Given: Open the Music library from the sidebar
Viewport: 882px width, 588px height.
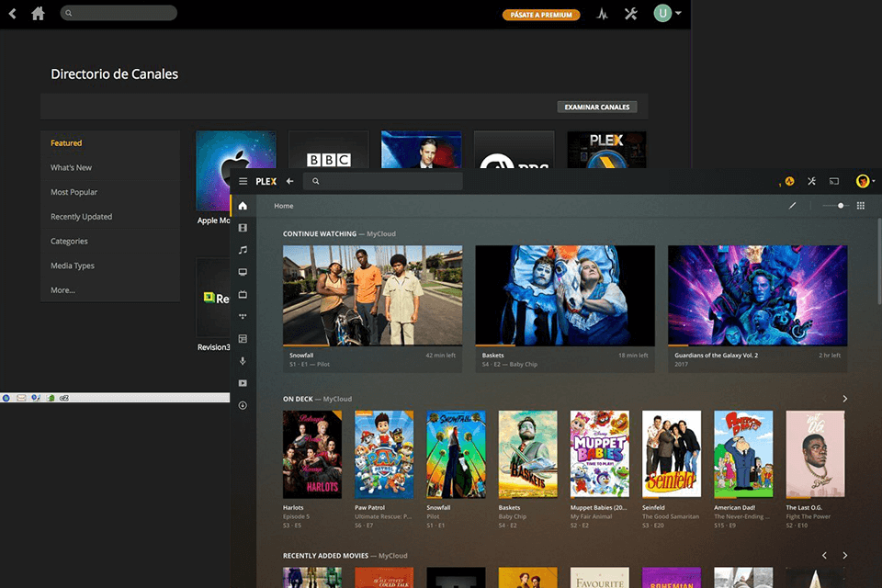Looking at the screenshot, I should click(x=242, y=250).
